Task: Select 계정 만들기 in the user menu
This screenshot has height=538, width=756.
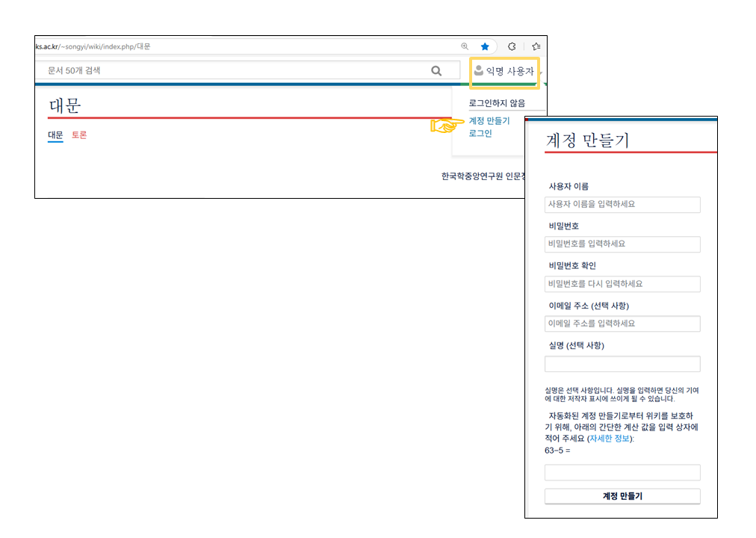Action: tap(489, 120)
